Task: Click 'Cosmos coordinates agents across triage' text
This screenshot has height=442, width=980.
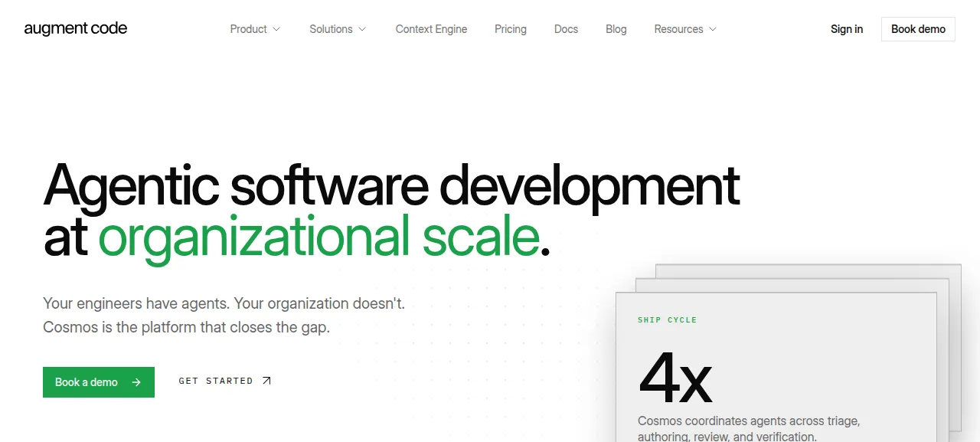Action: coord(749,421)
